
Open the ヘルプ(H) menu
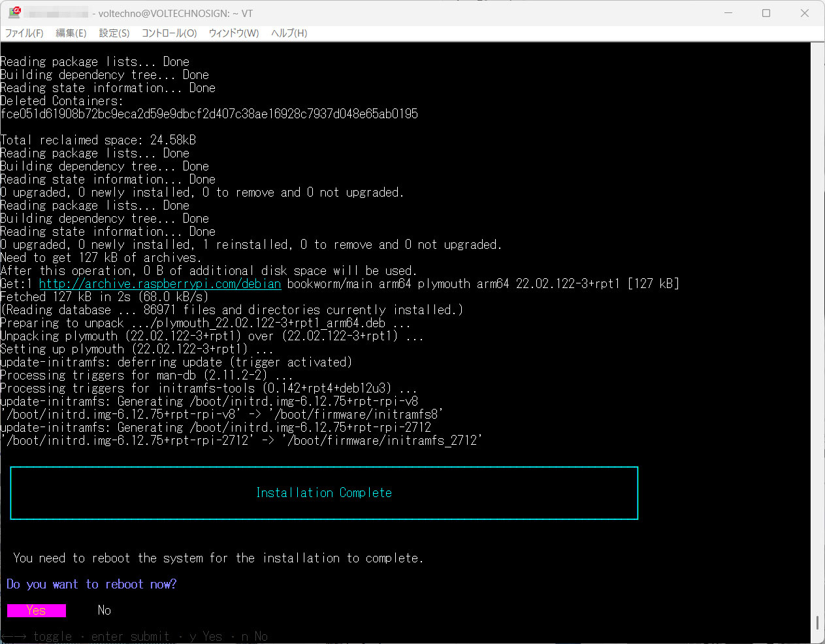pos(289,33)
